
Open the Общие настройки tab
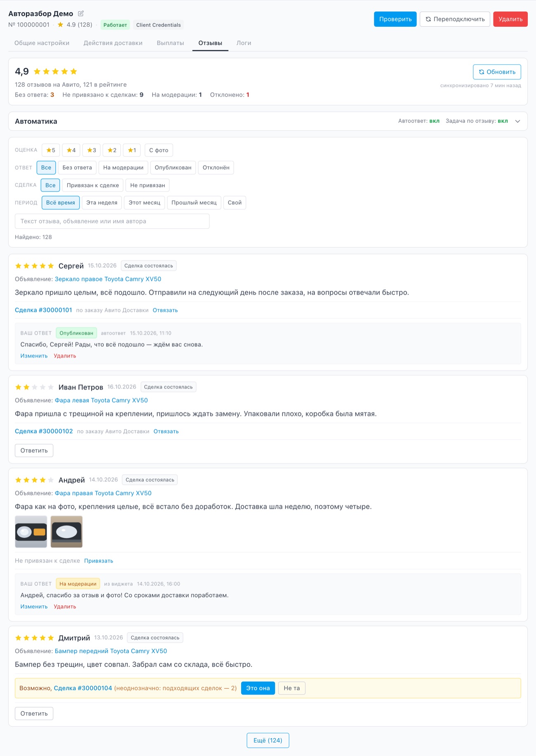42,43
